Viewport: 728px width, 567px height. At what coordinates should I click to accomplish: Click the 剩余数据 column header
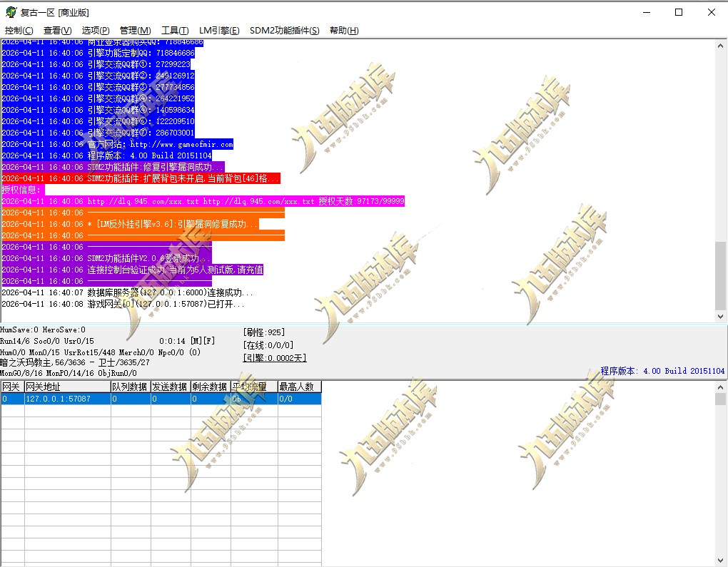[211, 387]
